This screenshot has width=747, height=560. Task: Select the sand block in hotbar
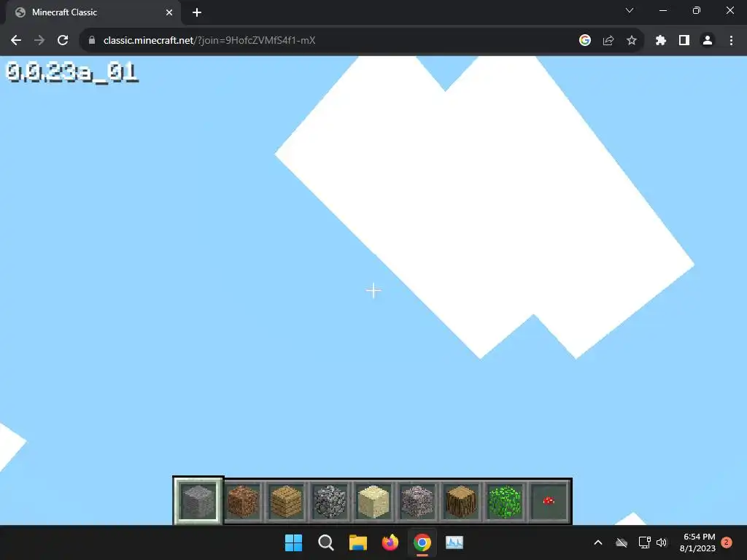(373, 502)
